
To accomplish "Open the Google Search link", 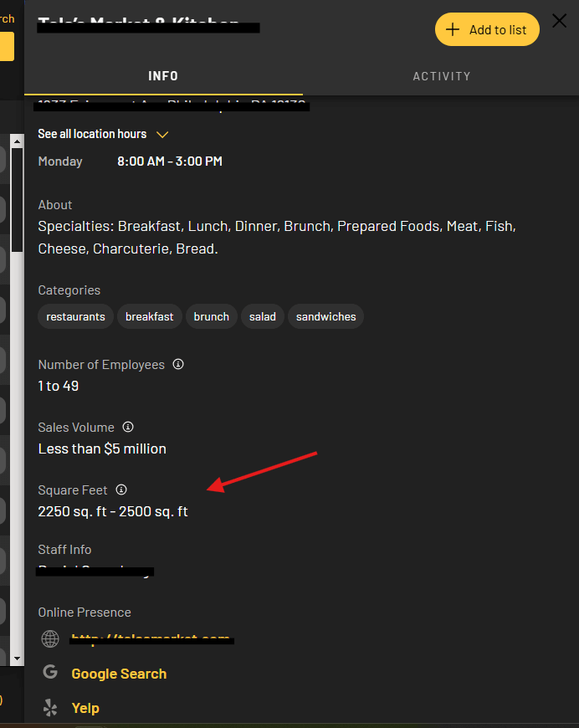I will (119, 674).
